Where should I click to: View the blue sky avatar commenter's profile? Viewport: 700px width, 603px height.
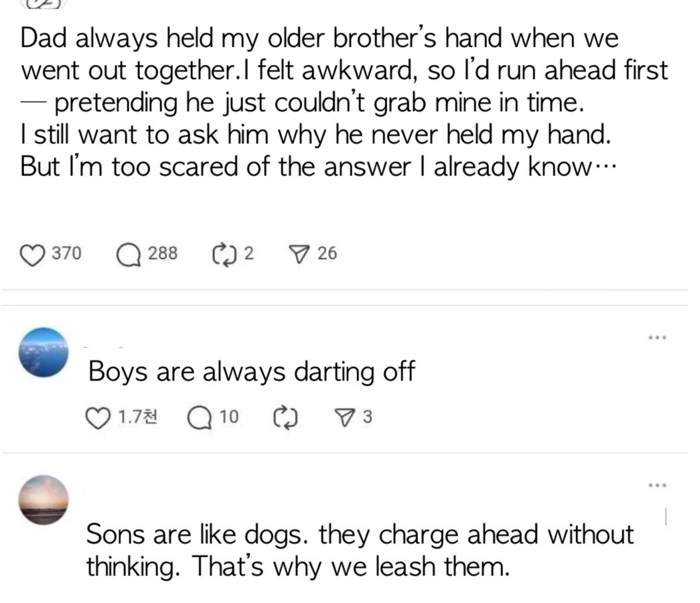pyautogui.click(x=42, y=352)
